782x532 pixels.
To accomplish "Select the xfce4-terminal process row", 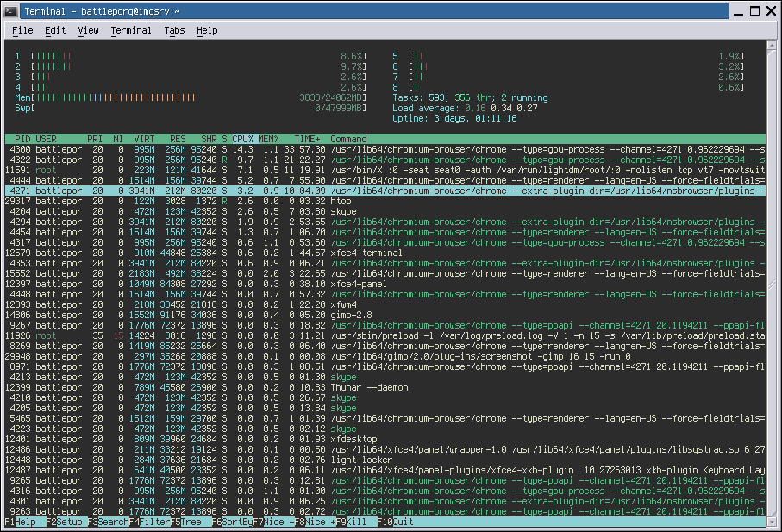I will pyautogui.click(x=385, y=253).
